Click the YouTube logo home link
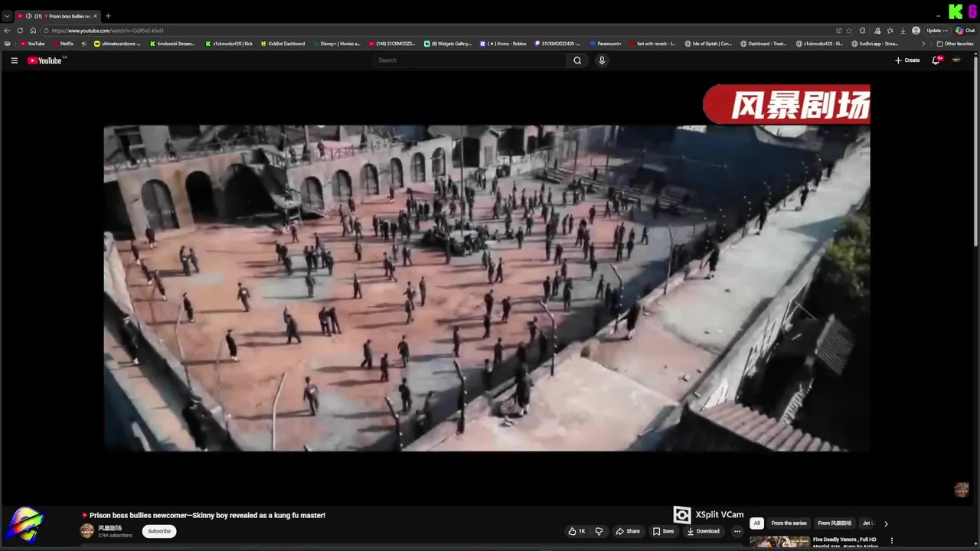Screen dimensions: 980x551 46,60
